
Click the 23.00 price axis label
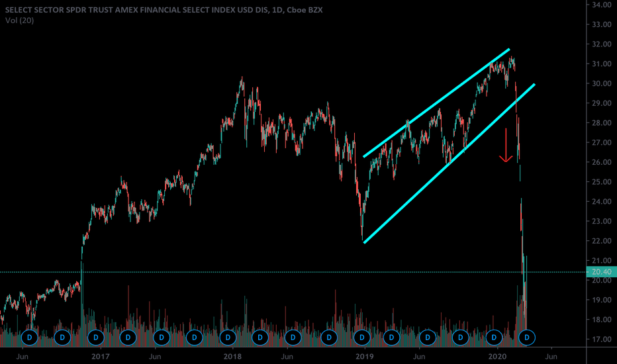click(602, 221)
